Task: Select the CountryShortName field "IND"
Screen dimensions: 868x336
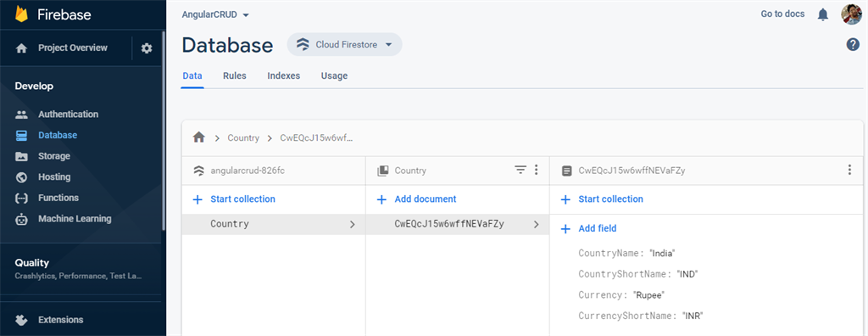Action: (x=638, y=274)
